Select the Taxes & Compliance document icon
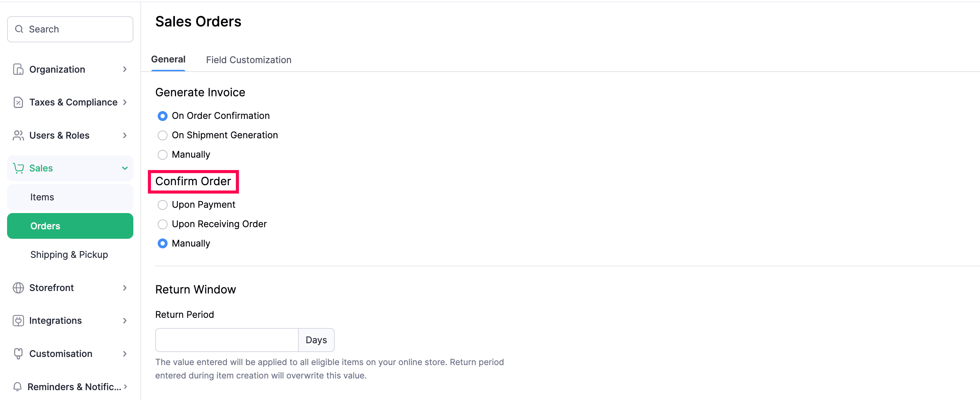This screenshot has height=400, width=980. pyautogui.click(x=18, y=102)
